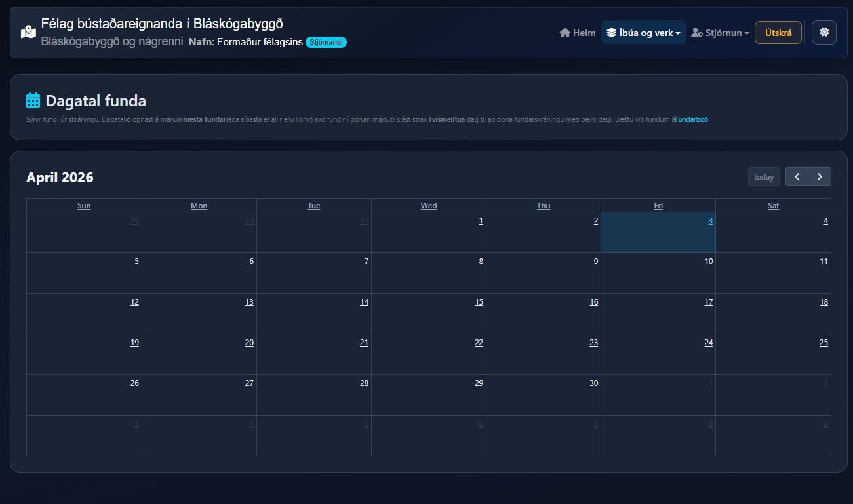Select day number 30 in April
Image resolution: width=853 pixels, height=504 pixels.
[593, 383]
